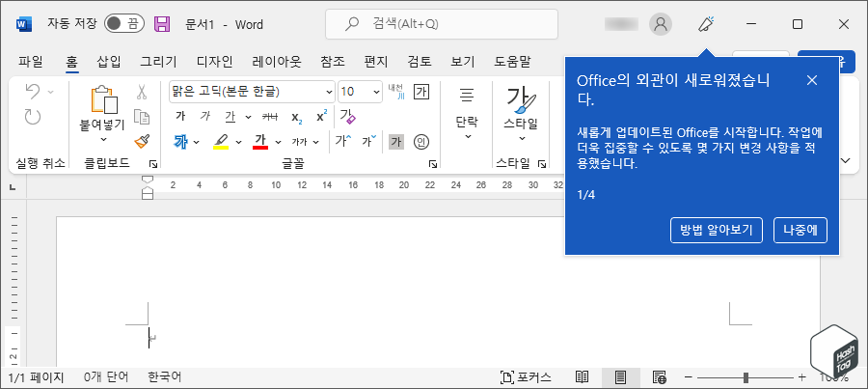
Task: Click the 한국어 language status
Action: (x=164, y=377)
